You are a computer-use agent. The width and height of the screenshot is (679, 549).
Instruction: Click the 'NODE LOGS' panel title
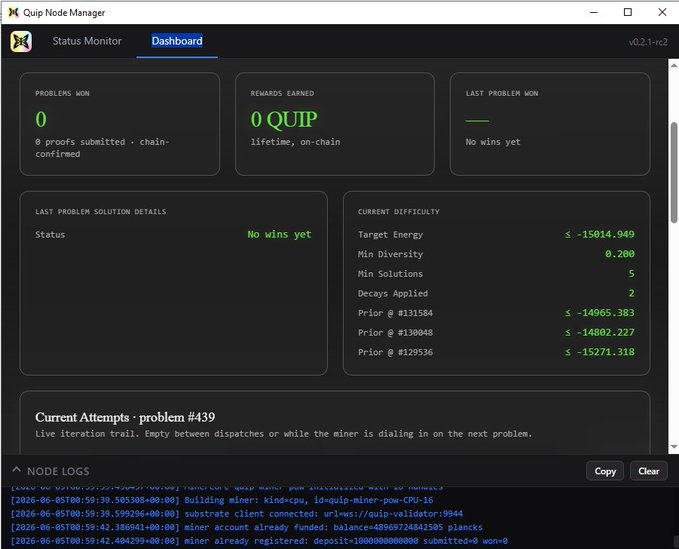coord(58,471)
